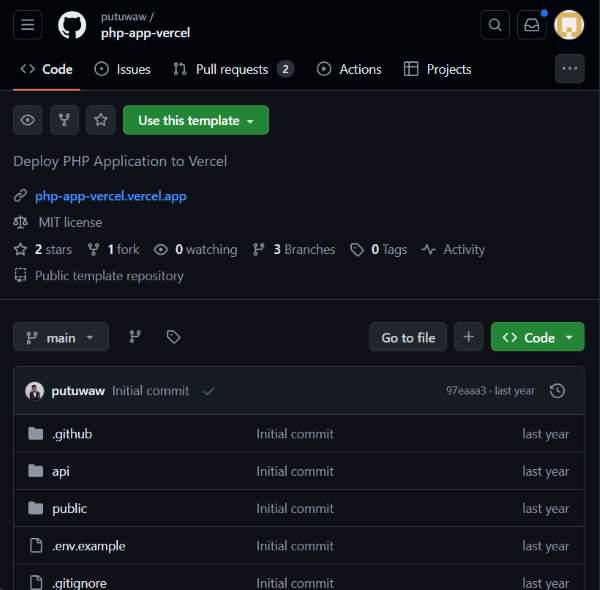
Task: Switch to the Actions tab
Action: [x=349, y=69]
